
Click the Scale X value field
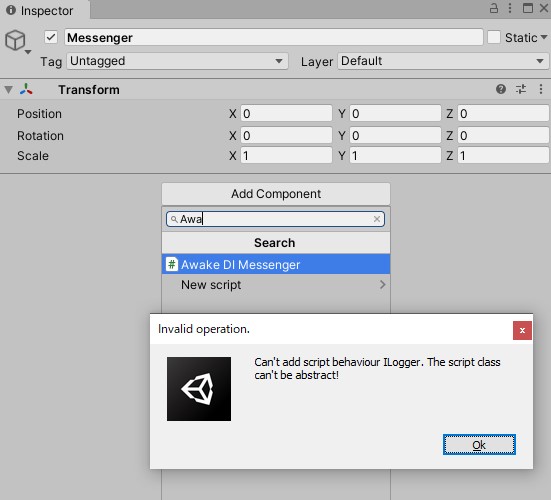[286, 155]
